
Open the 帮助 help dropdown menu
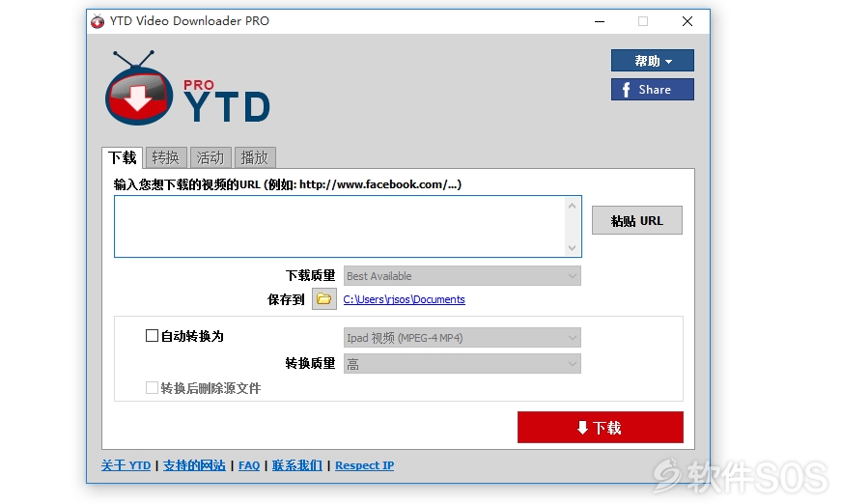tap(652, 61)
